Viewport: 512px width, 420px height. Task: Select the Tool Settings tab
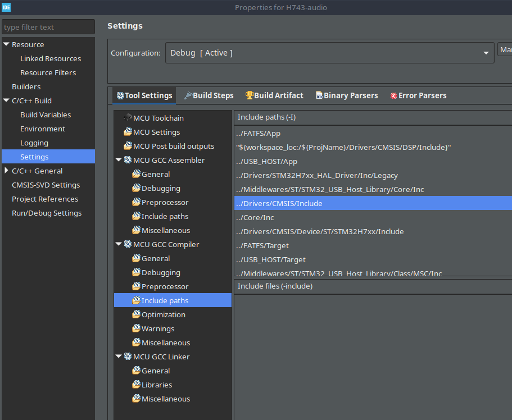pyautogui.click(x=143, y=95)
